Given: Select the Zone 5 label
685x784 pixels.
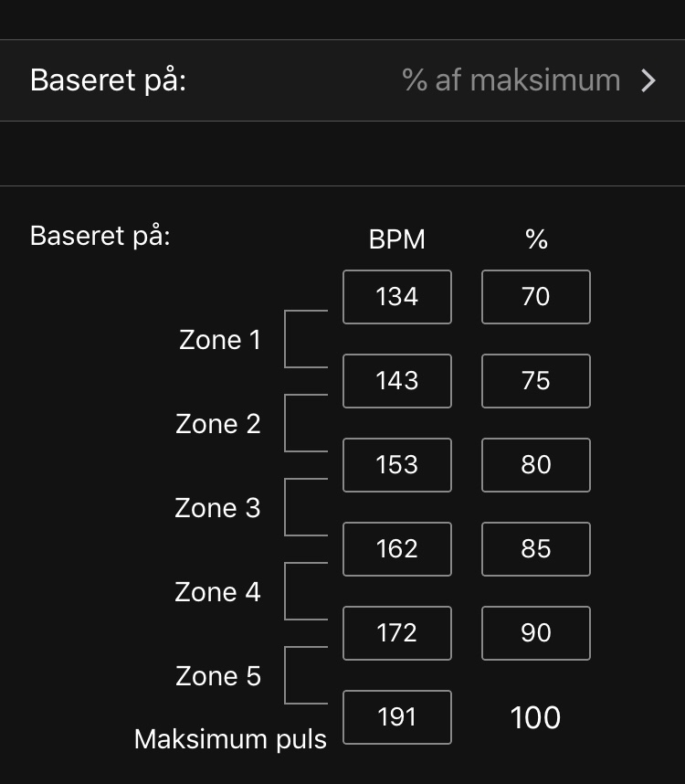Looking at the screenshot, I should point(218,676).
